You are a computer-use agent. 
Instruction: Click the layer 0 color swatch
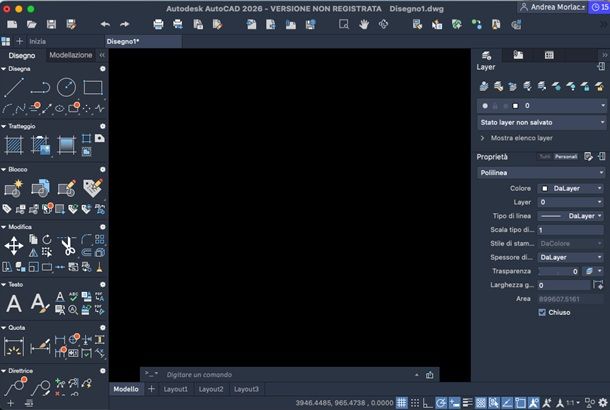click(x=515, y=105)
